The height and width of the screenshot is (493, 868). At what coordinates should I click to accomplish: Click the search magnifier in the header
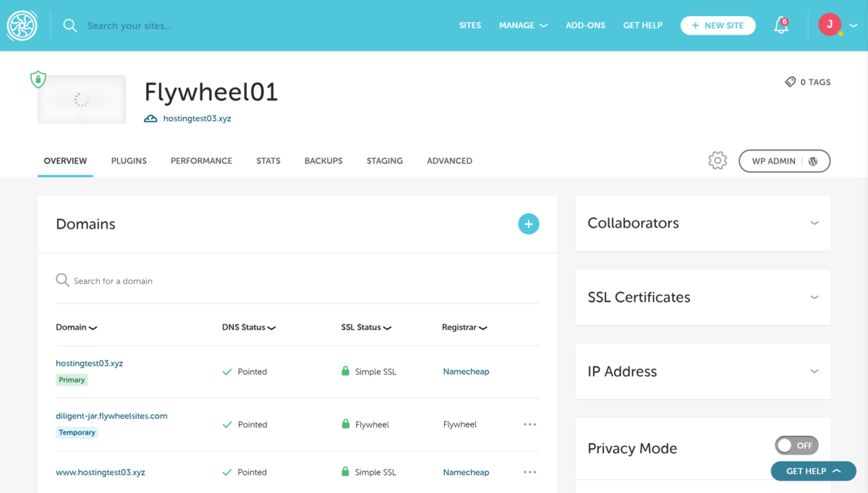(69, 25)
